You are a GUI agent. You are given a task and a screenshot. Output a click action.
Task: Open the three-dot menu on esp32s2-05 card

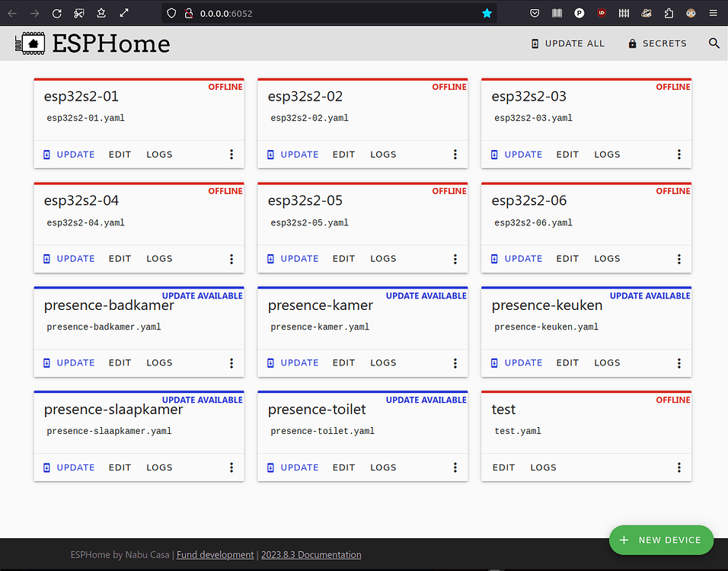[x=455, y=258]
